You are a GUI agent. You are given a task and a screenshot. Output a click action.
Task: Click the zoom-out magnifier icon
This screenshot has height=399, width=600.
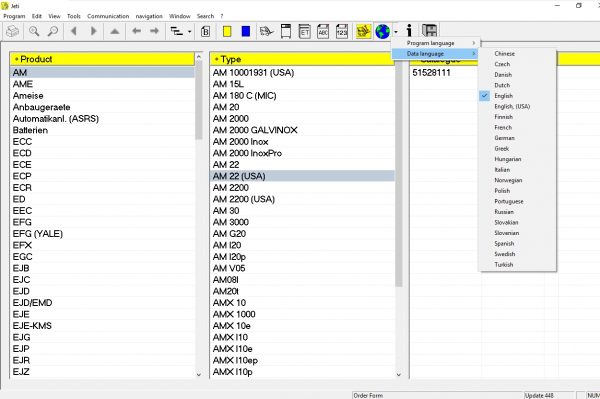pyautogui.click(x=53, y=31)
